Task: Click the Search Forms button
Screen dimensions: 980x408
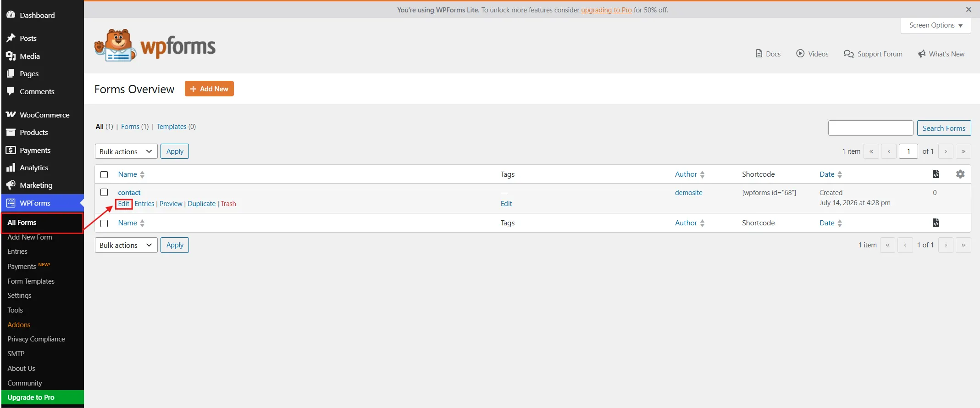Action: point(944,128)
